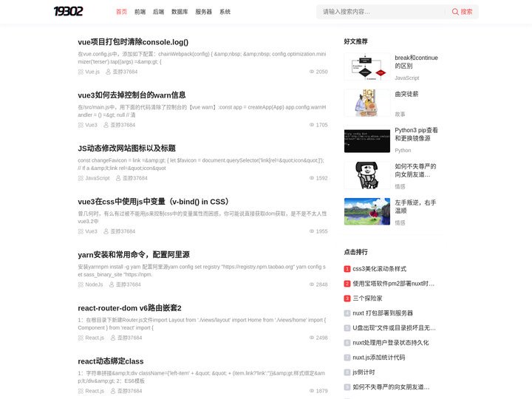
Task: Open article react动态绑定class
Action: tap(111, 361)
